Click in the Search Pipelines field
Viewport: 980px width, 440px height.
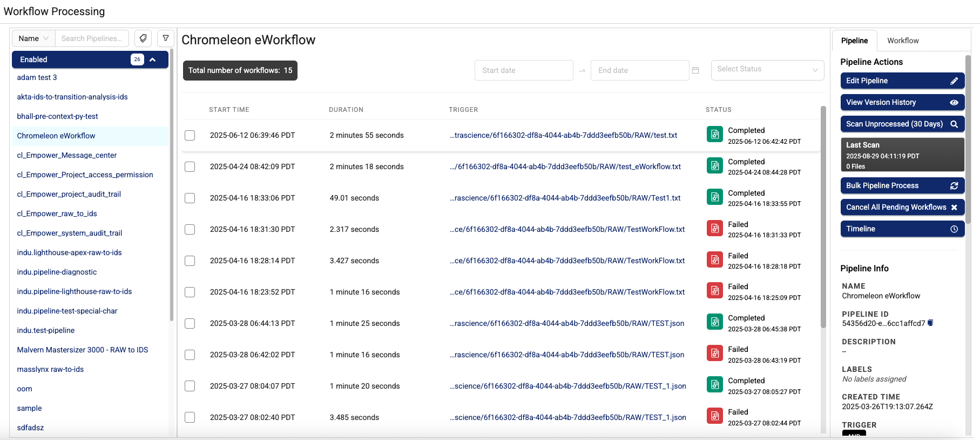(x=92, y=38)
